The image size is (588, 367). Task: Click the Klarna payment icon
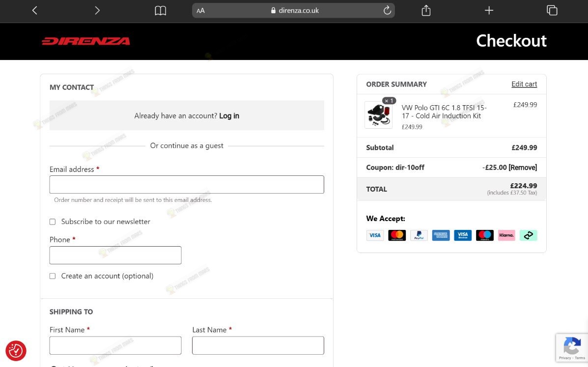tap(506, 235)
